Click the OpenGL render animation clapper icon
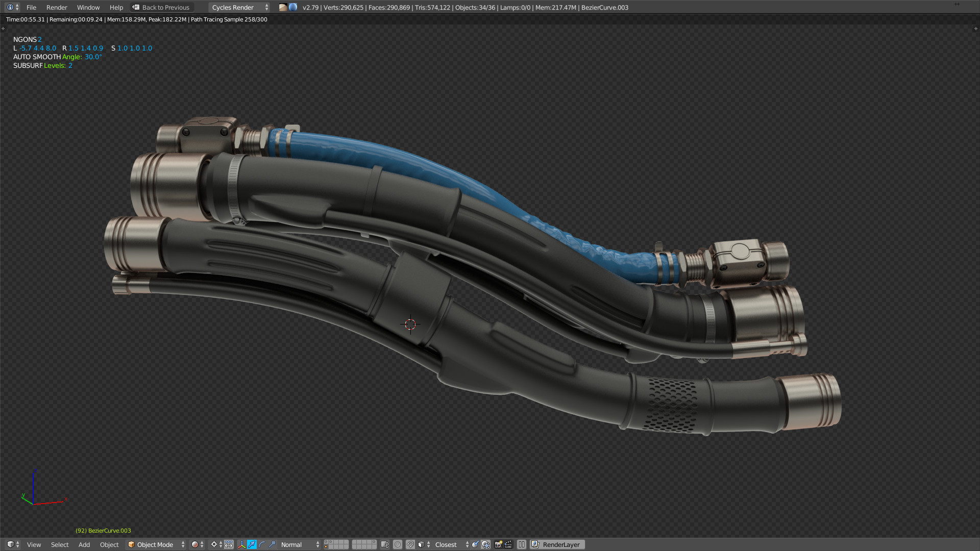 (508, 544)
